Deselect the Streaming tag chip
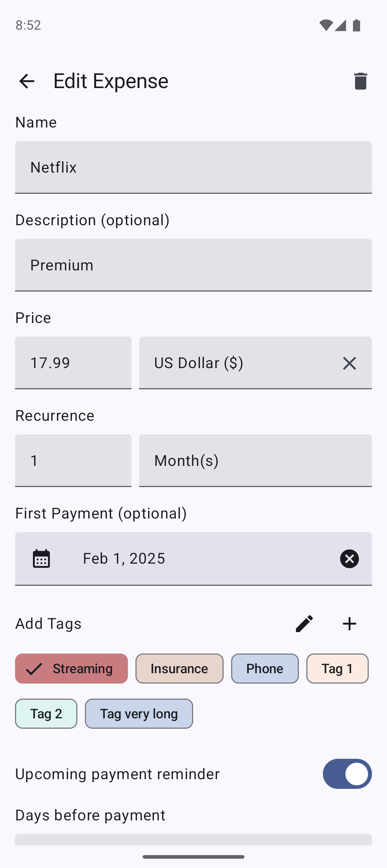 71,669
